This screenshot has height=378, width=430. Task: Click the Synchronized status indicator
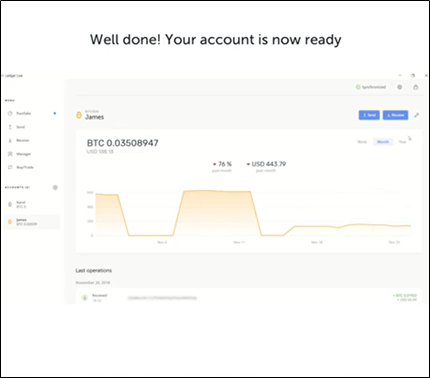pos(371,87)
